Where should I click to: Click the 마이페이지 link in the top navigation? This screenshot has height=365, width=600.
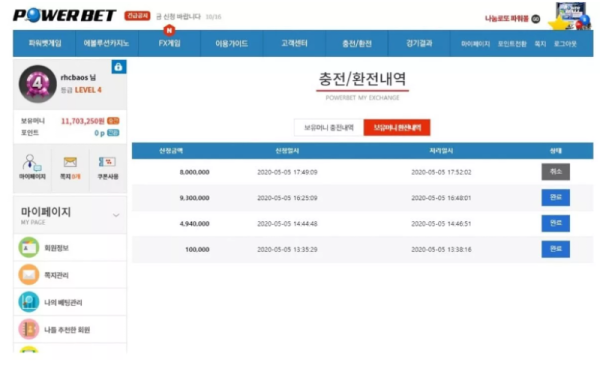coord(475,44)
